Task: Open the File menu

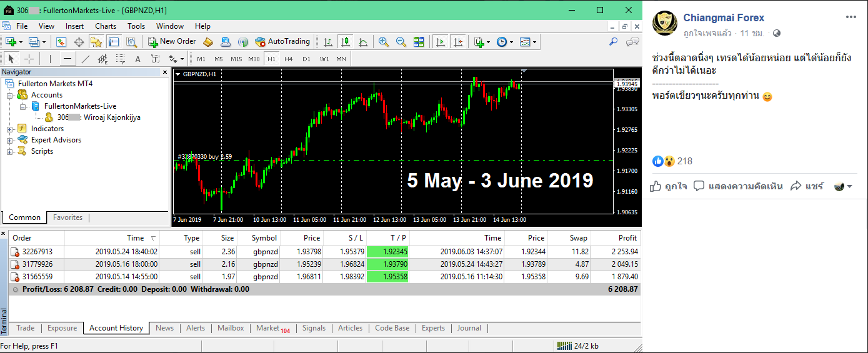Action: click(x=22, y=26)
